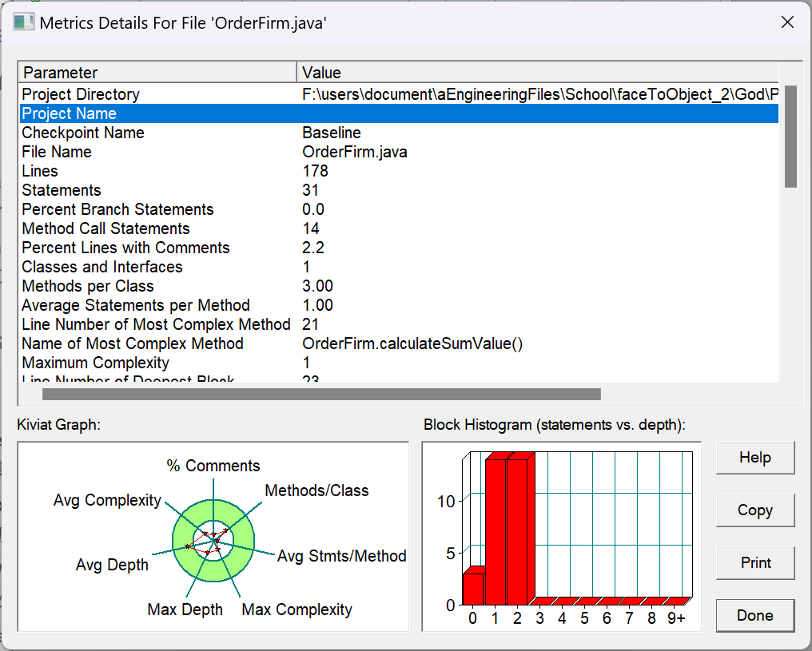The height and width of the screenshot is (651, 812).
Task: Select Name of Most Complex Method row
Action: [399, 343]
